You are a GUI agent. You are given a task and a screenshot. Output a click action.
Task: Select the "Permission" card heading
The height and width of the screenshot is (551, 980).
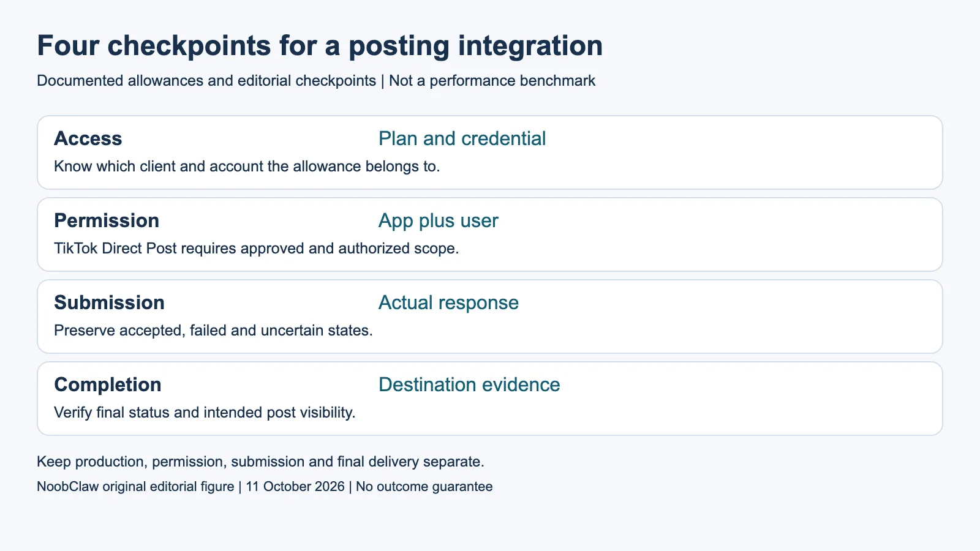107,220
